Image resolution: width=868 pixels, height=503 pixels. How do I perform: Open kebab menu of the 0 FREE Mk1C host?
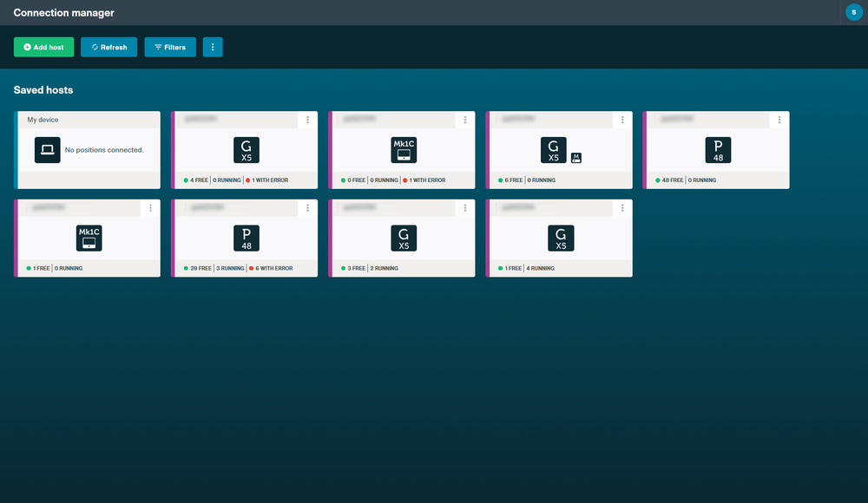pos(465,120)
